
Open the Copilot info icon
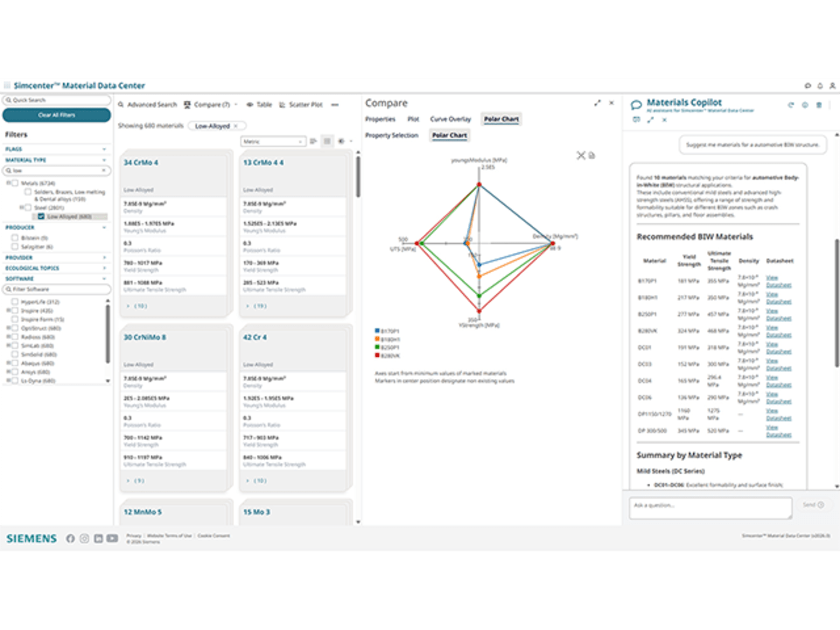[805, 105]
